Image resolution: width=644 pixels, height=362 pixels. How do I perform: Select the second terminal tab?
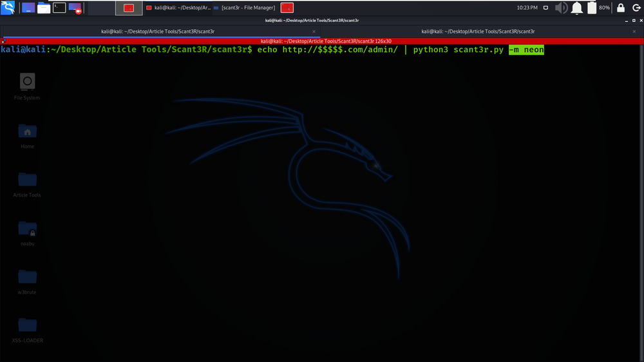coord(478,31)
